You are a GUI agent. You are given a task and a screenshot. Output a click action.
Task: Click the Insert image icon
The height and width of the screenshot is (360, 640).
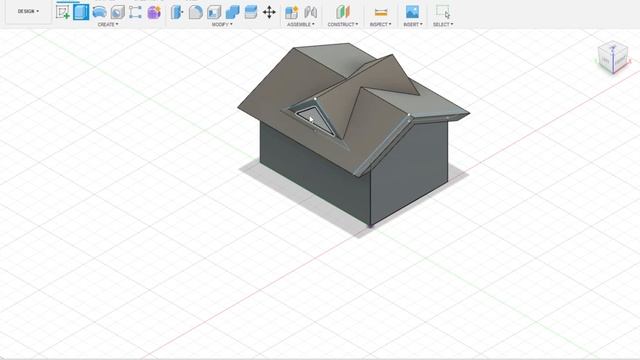pyautogui.click(x=413, y=12)
